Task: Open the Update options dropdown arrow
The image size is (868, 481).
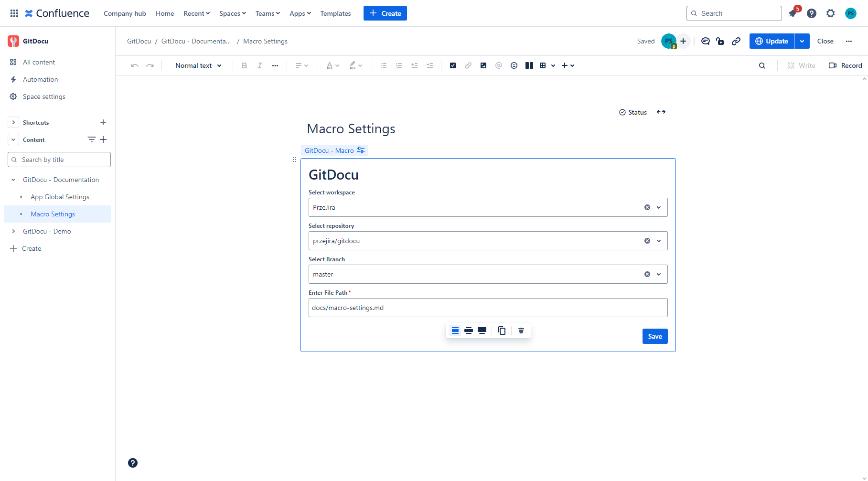Action: point(802,41)
